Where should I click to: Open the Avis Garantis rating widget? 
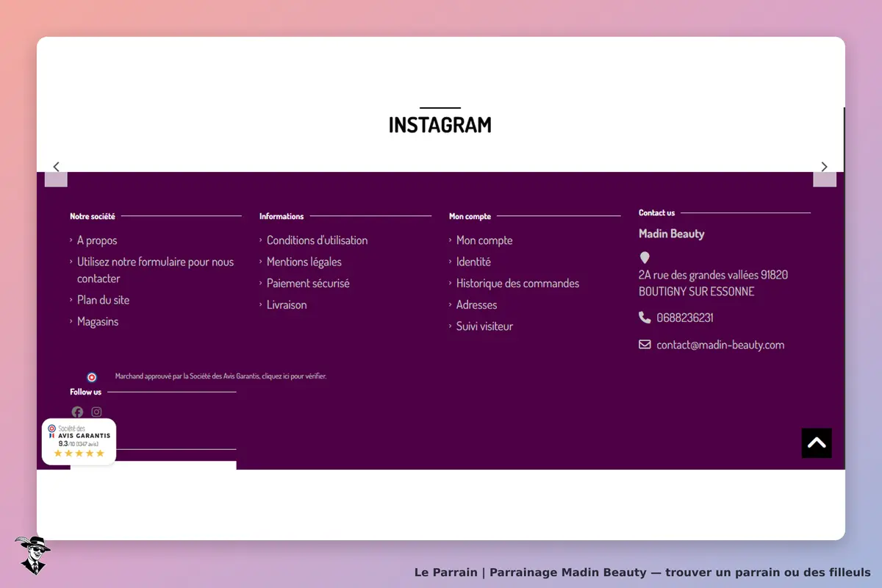click(79, 442)
